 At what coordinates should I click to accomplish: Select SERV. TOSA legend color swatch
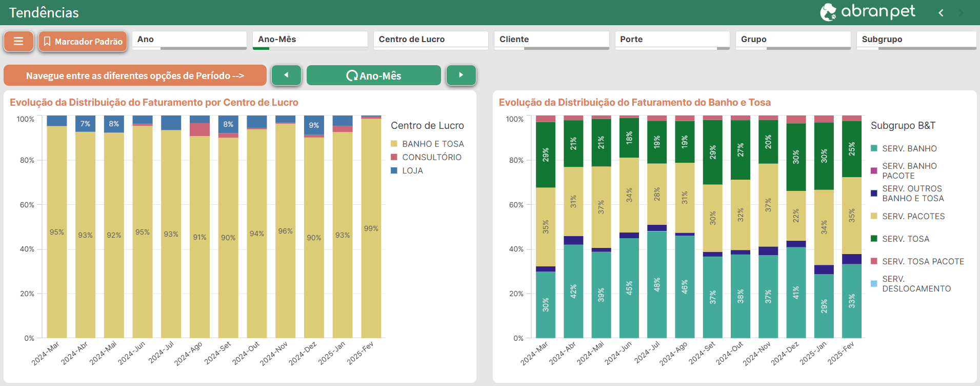click(x=874, y=239)
